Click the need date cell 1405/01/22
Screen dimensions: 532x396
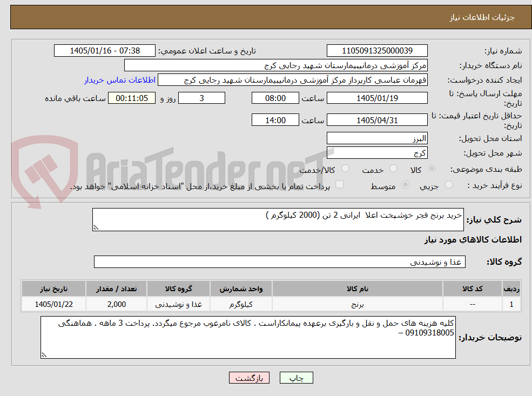pos(53,304)
